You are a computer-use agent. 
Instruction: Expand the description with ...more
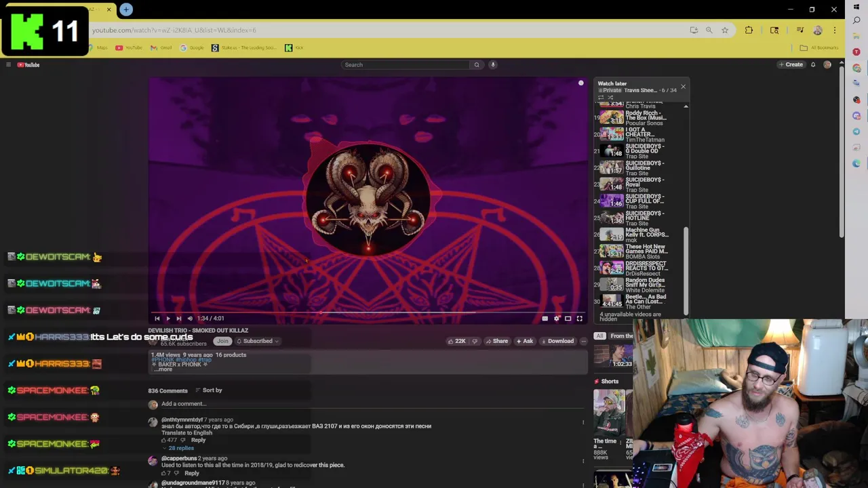[163, 369]
